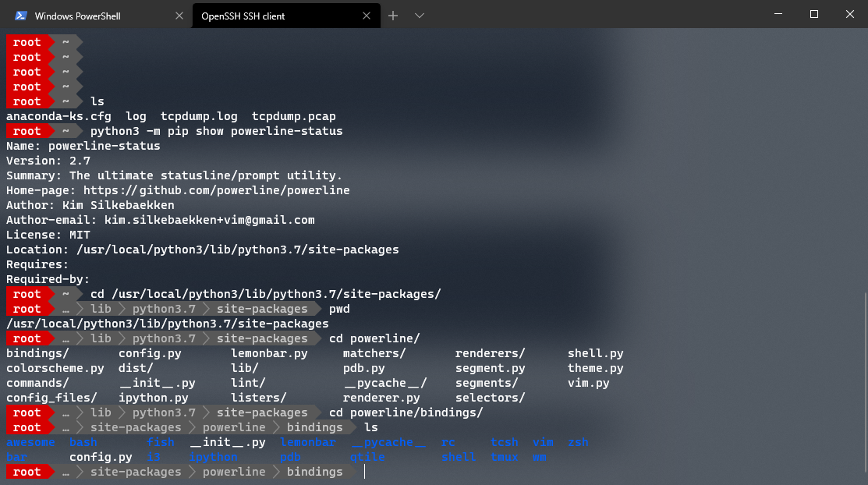
Task: Click Kim Silkebaekken's author email address
Action: 211,219
